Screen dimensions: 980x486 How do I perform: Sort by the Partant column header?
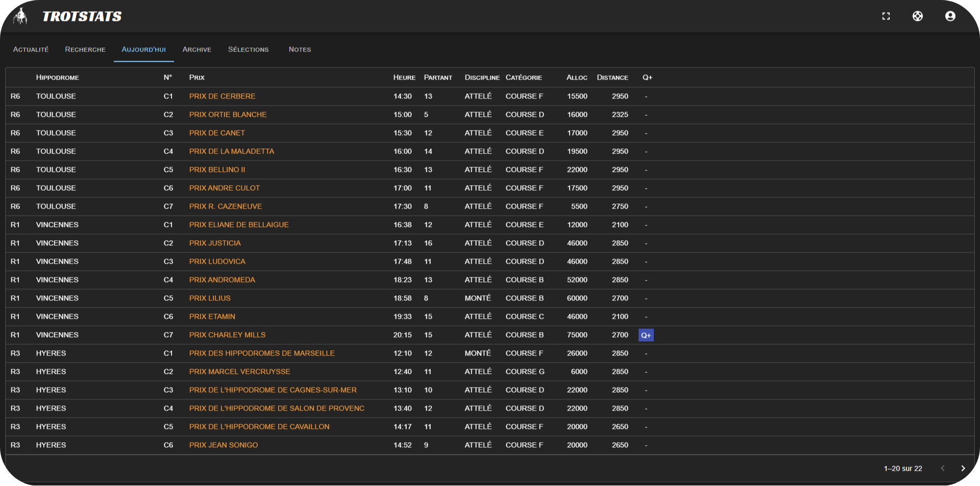coord(438,78)
